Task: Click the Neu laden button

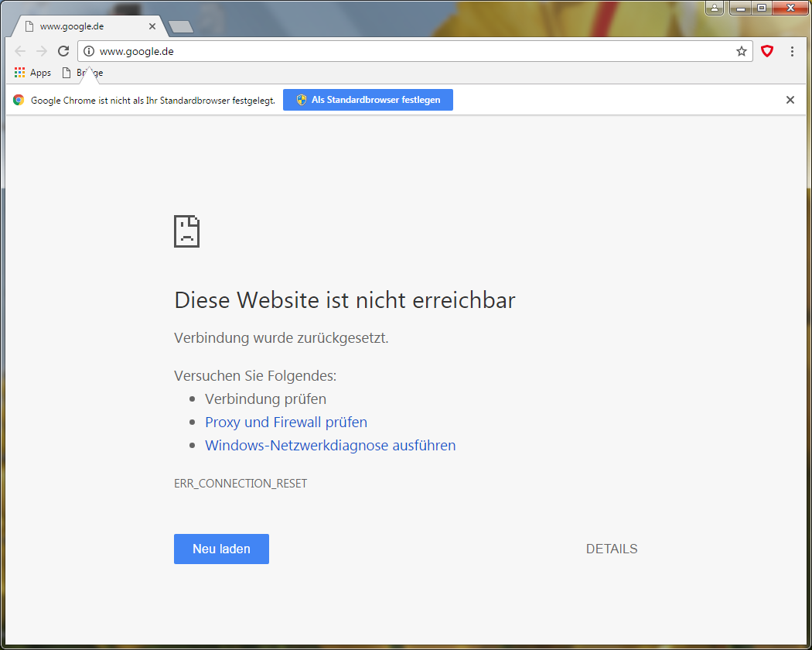Action: (221, 549)
